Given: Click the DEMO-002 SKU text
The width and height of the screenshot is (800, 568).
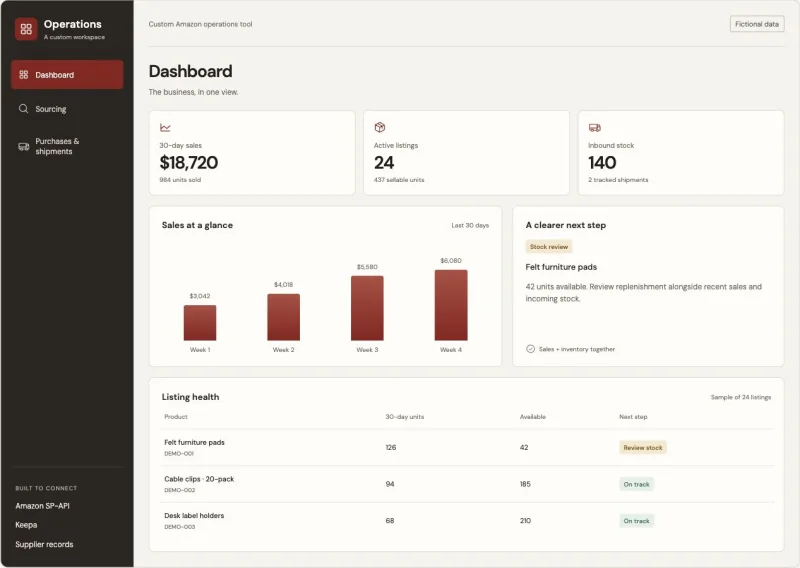Looking at the screenshot, I should click(180, 490).
